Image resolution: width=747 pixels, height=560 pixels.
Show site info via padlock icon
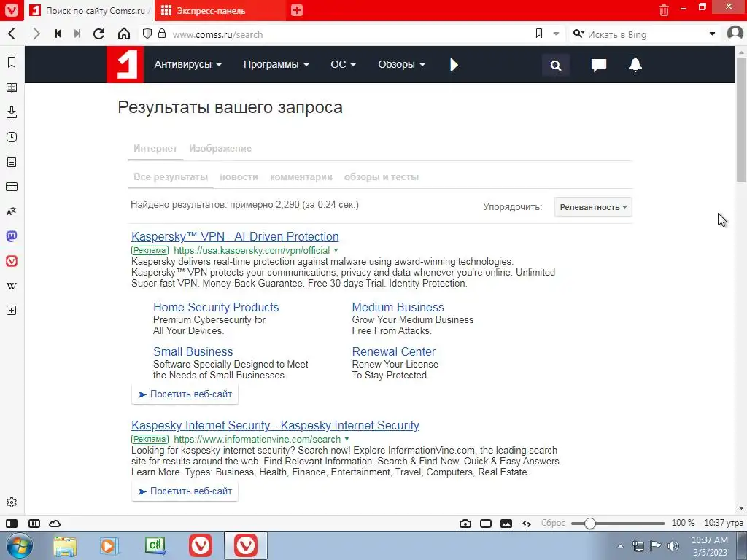162,34
